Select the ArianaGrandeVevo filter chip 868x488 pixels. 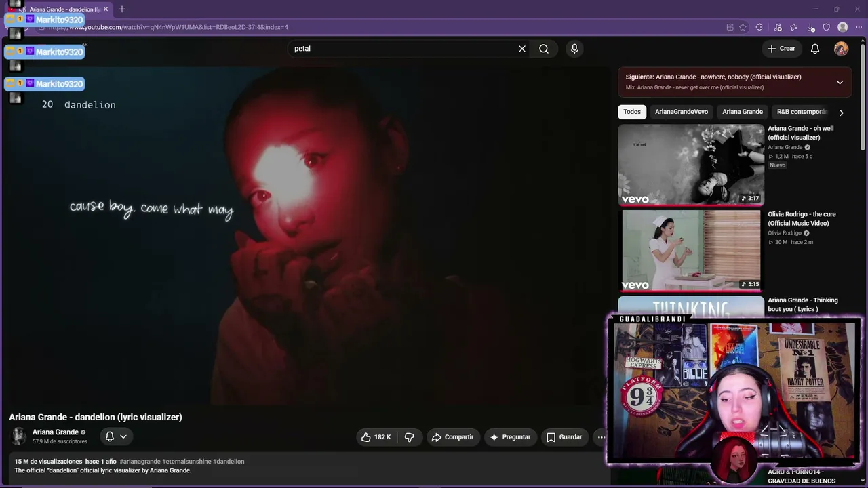click(x=682, y=112)
